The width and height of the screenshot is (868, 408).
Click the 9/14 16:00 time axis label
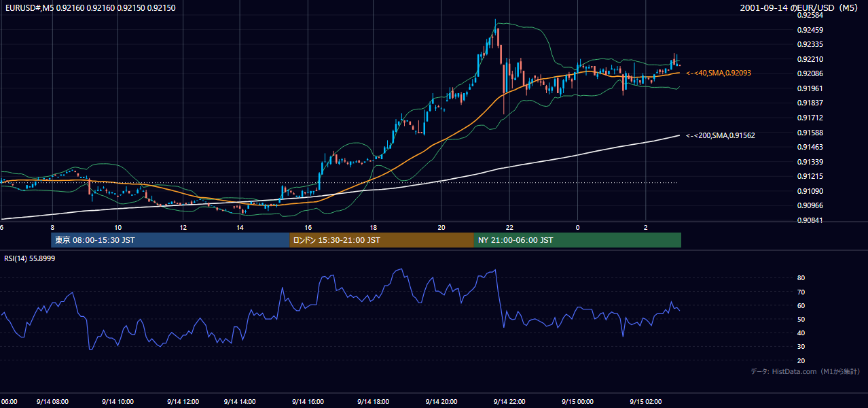point(308,401)
